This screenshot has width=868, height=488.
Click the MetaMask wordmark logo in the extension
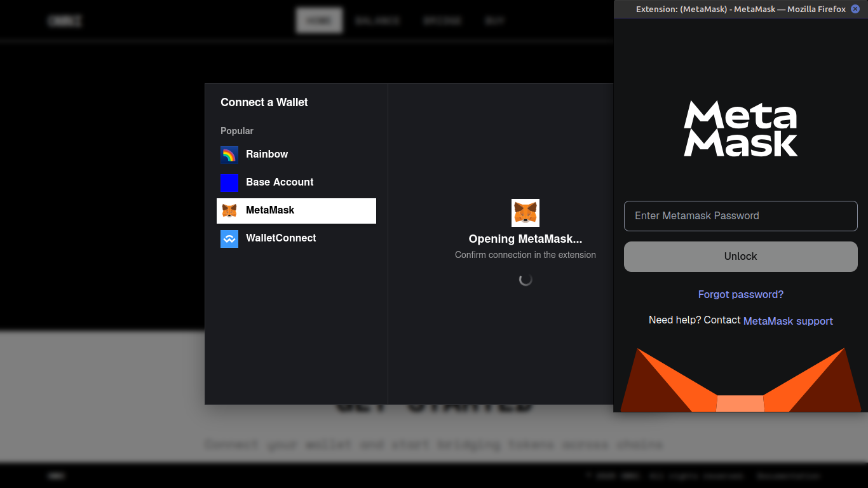[x=741, y=128]
